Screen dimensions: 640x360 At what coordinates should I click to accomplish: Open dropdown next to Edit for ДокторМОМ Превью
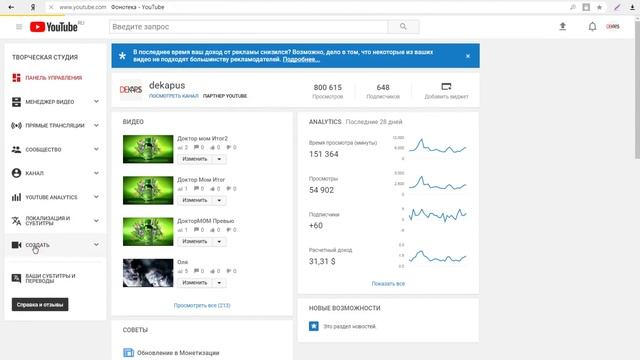tap(219, 241)
